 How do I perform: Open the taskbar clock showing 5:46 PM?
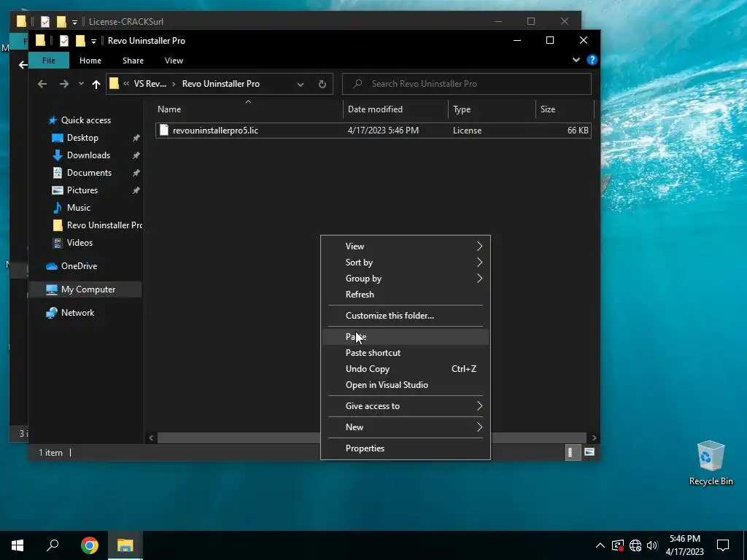point(685,545)
